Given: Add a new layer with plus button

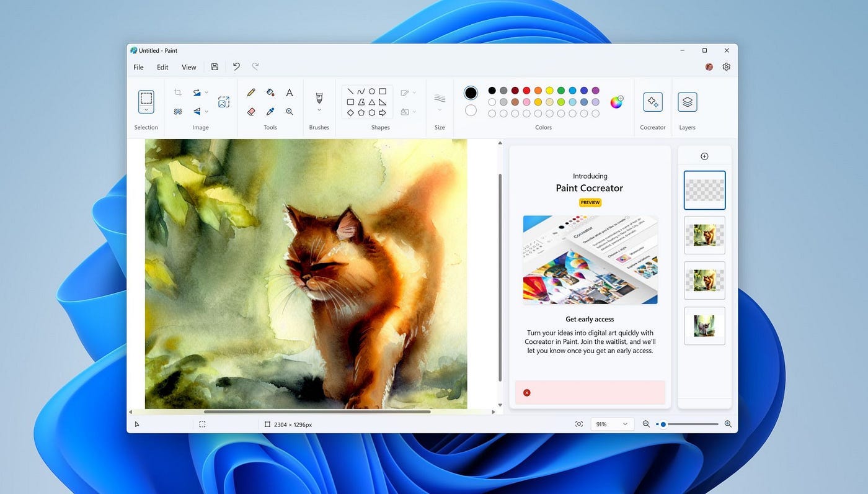Looking at the screenshot, I should pyautogui.click(x=704, y=156).
